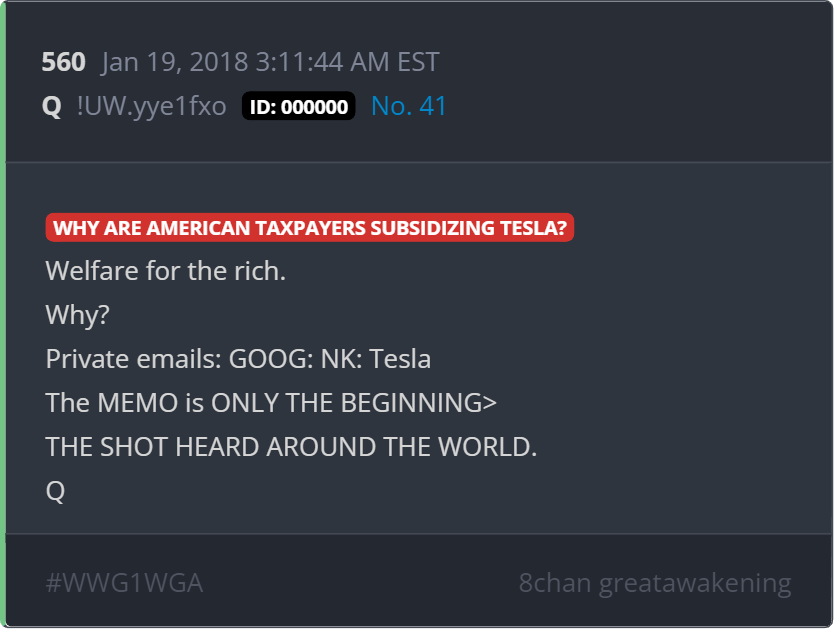Open the #WWG1WGA hashtag
This screenshot has height=630, width=834.
124,583
